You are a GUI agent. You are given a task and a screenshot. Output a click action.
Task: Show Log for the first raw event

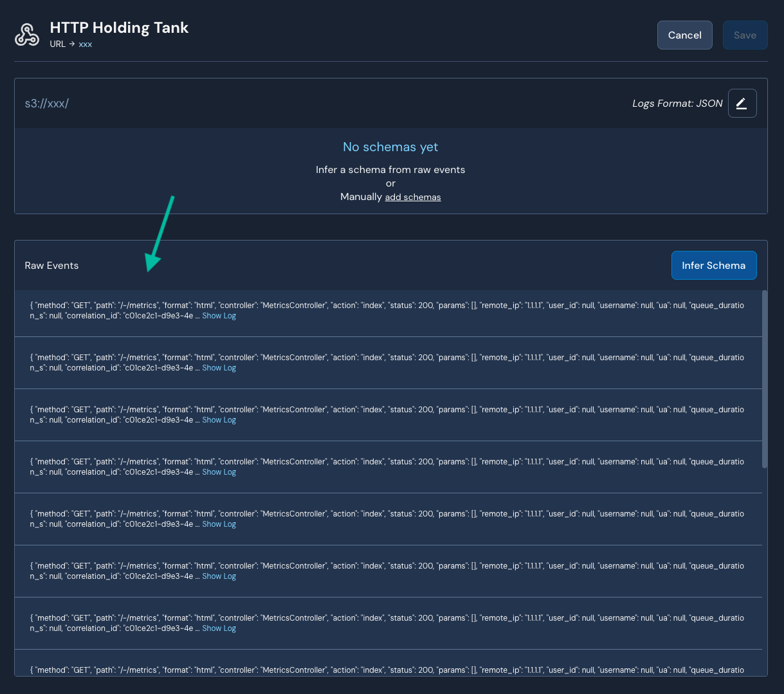coord(219,315)
